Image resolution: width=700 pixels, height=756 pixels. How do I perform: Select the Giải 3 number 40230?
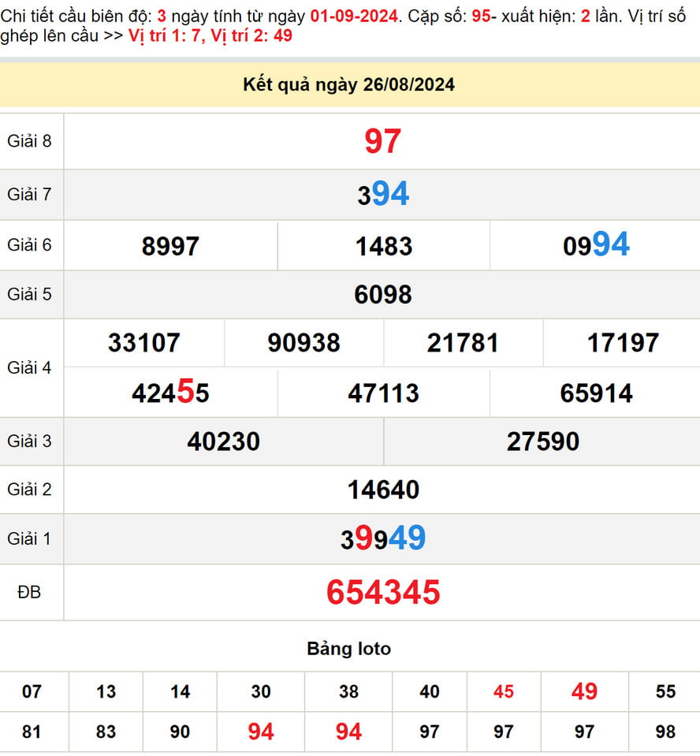click(224, 441)
